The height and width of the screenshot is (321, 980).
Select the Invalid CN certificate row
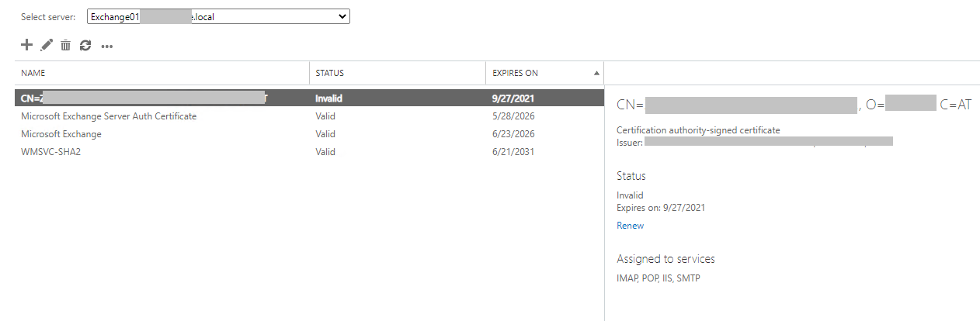click(308, 98)
